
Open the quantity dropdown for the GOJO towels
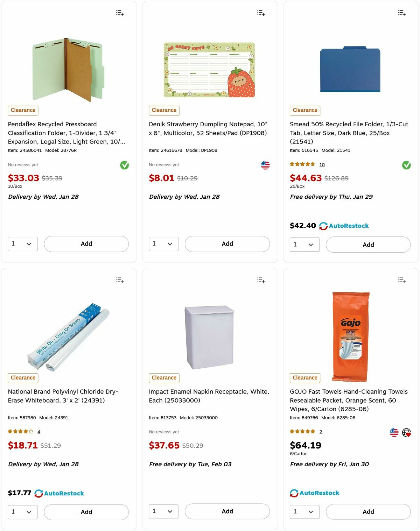coord(304,512)
